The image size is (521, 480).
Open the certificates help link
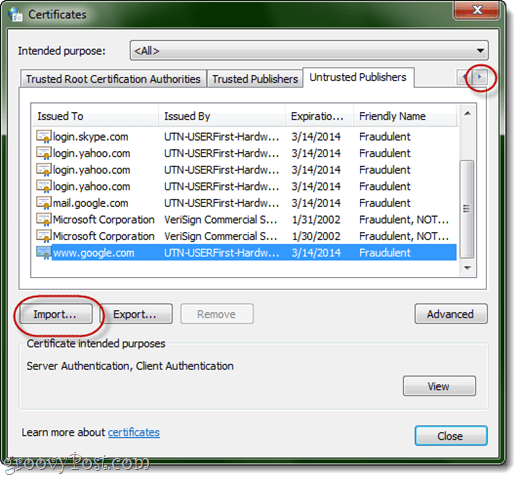click(134, 432)
